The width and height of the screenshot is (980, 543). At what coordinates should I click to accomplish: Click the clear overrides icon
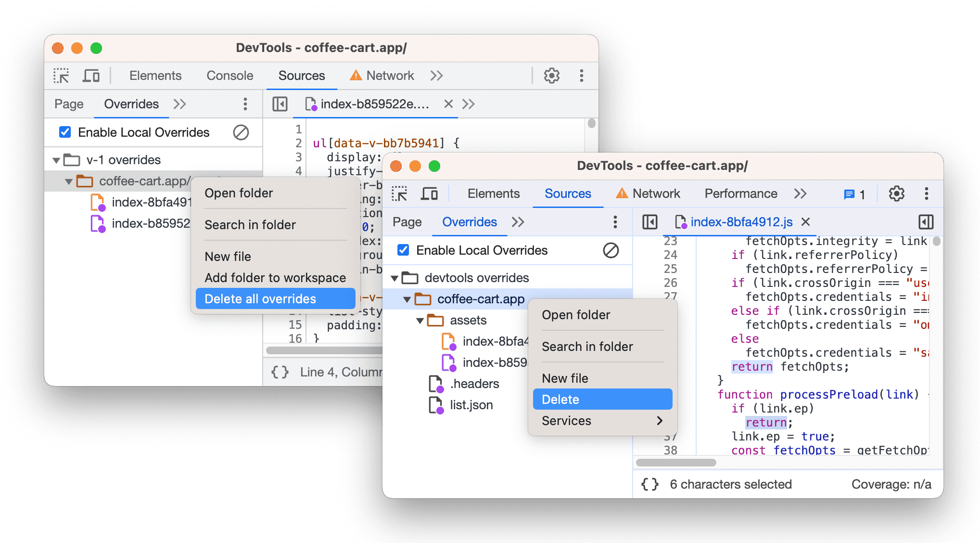(237, 133)
